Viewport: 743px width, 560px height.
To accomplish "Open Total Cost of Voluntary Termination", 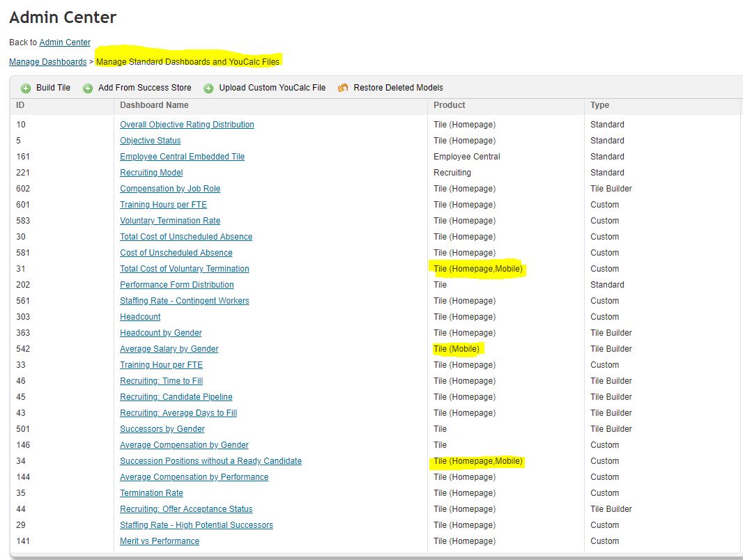I will [184, 269].
